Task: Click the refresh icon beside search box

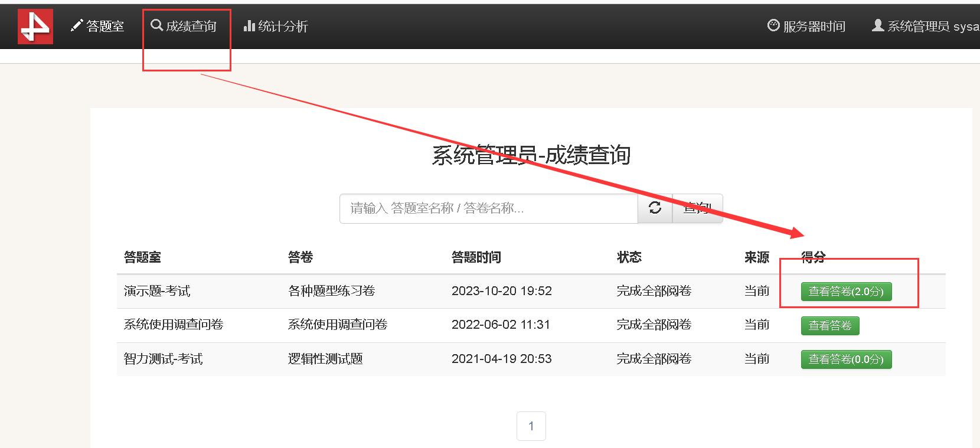Action: 655,208
